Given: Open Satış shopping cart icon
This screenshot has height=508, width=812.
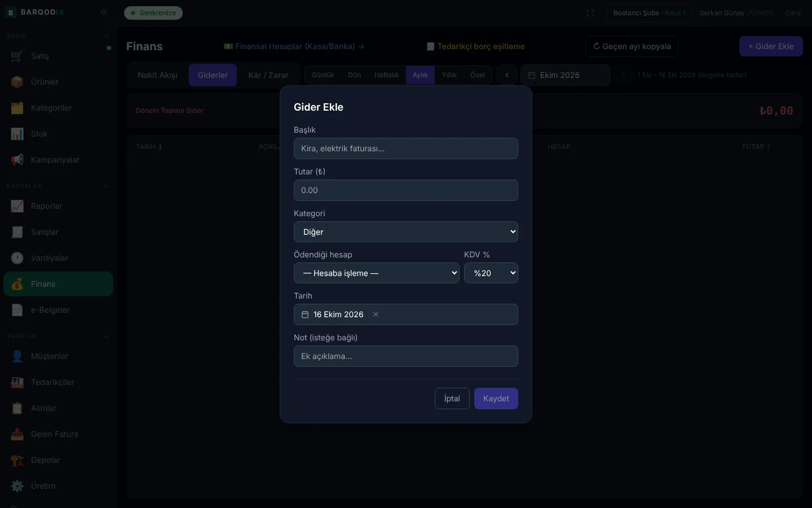Looking at the screenshot, I should tap(17, 56).
